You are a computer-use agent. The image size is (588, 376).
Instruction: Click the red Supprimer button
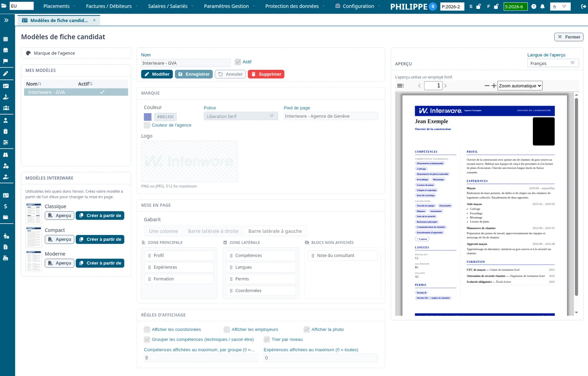click(x=266, y=74)
